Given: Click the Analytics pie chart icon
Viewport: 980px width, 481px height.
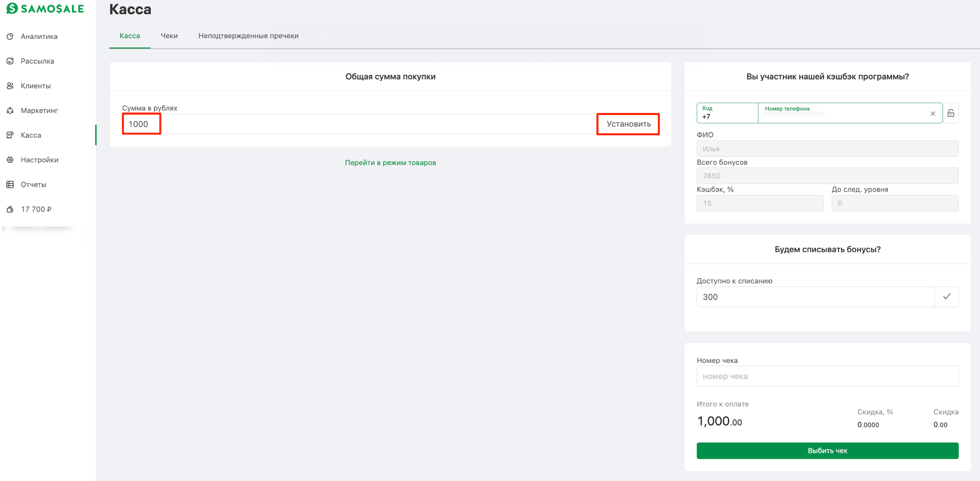Looking at the screenshot, I should point(10,36).
